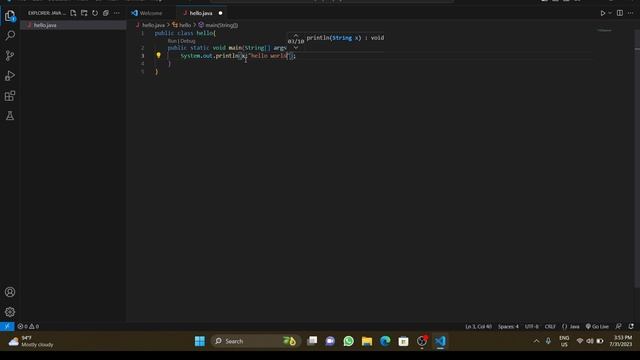The height and width of the screenshot is (360, 640).
Task: Create a new folder in Explorer
Action: 84,13
